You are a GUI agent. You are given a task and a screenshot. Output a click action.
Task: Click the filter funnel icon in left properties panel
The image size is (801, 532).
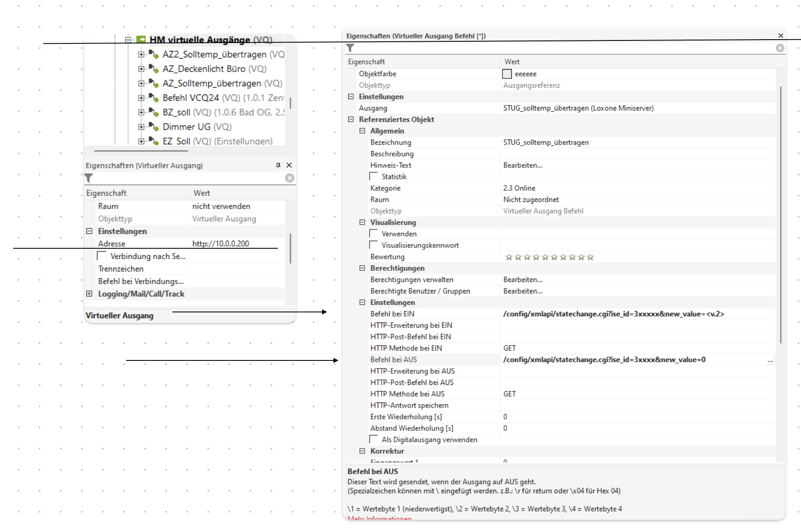click(x=89, y=178)
